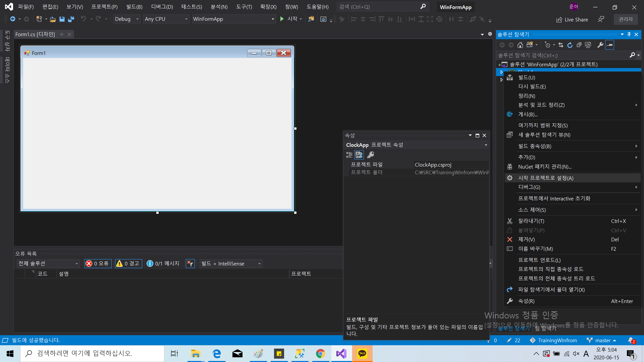Toggle Preview Selected Items in Solution Explorer
The height and width of the screenshot is (362, 644).
click(609, 45)
